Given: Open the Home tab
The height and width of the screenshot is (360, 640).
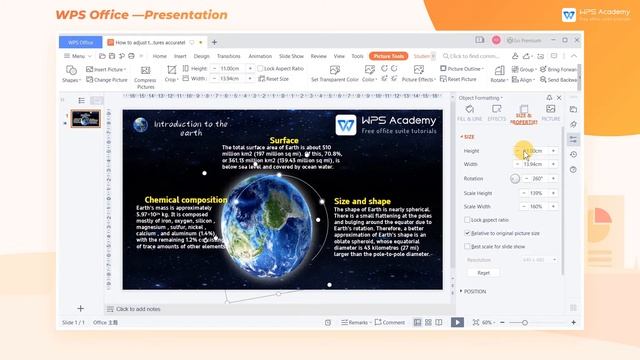Looking at the screenshot, I should 160,56.
